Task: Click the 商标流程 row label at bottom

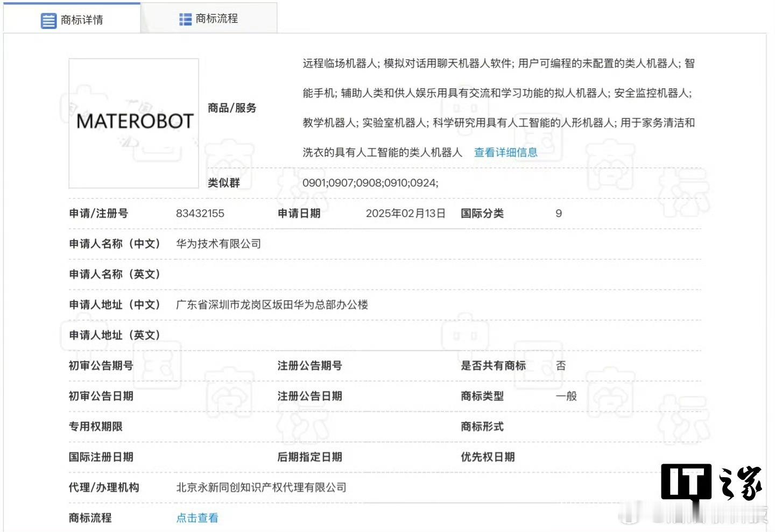Action: 90,517
